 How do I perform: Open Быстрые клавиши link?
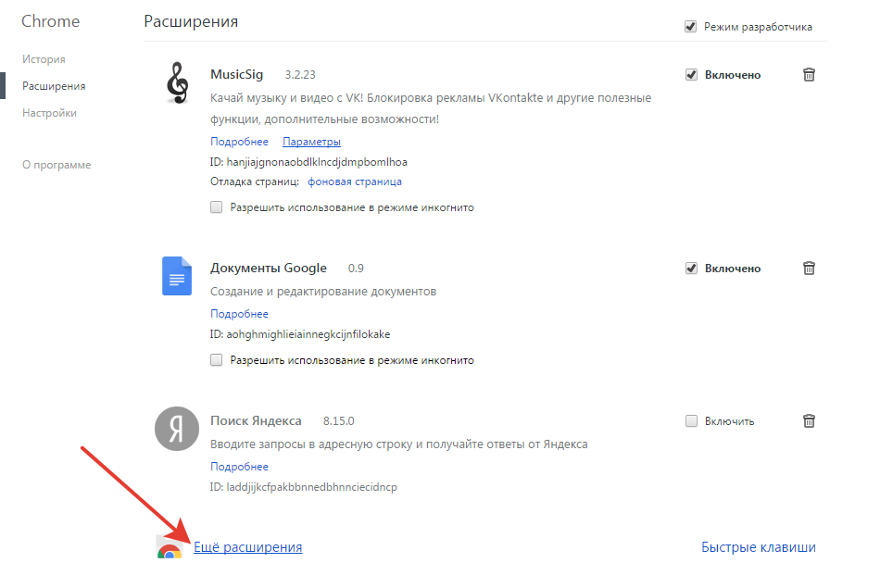point(759,547)
